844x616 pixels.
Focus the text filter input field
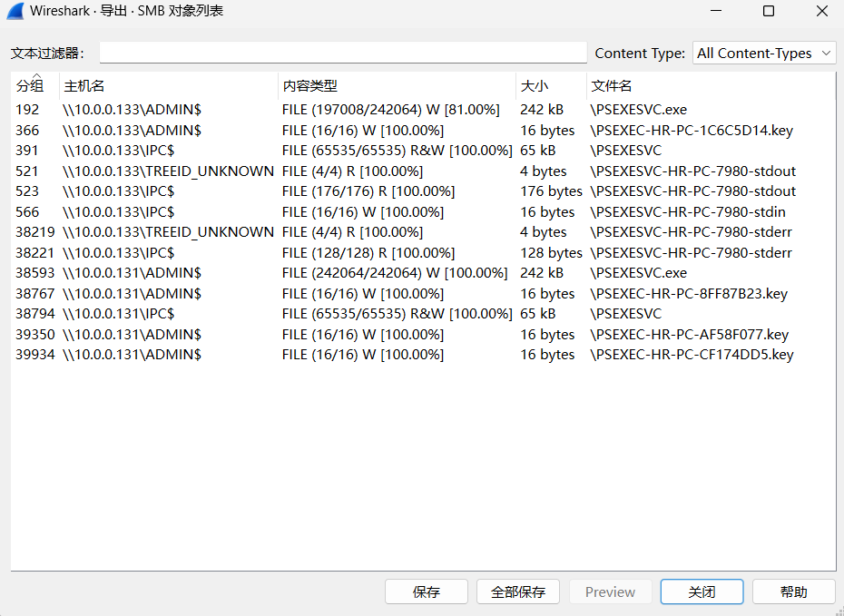pyautogui.click(x=343, y=53)
